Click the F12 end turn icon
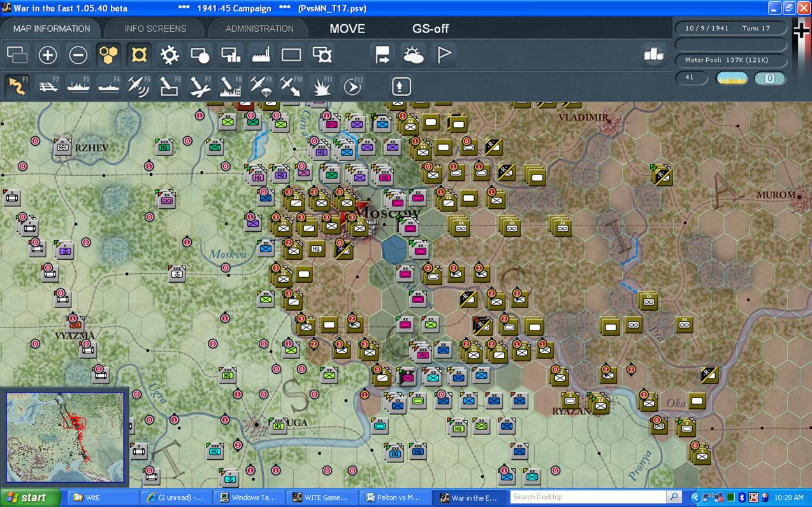Screen dimensions: 812x507 tap(352, 86)
